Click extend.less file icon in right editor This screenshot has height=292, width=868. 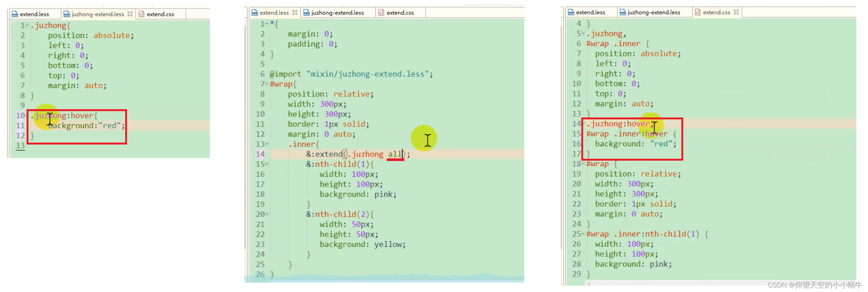point(571,12)
